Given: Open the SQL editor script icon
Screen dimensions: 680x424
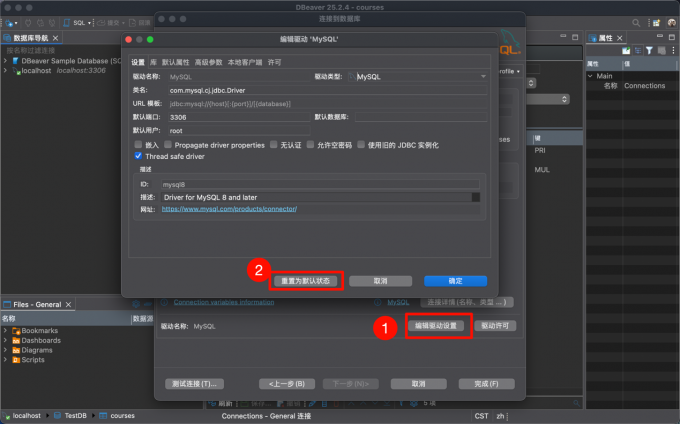Looking at the screenshot, I should 67,23.
